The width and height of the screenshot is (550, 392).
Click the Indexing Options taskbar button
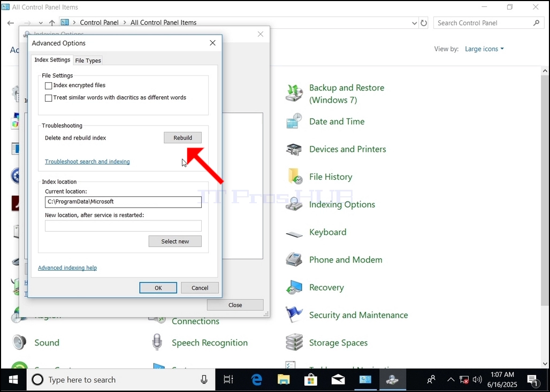pos(392,380)
